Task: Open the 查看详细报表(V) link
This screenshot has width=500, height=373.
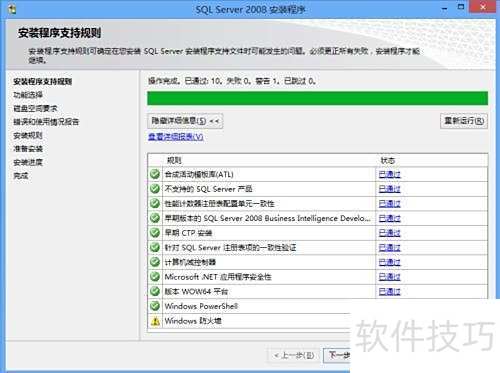Action: click(176, 137)
